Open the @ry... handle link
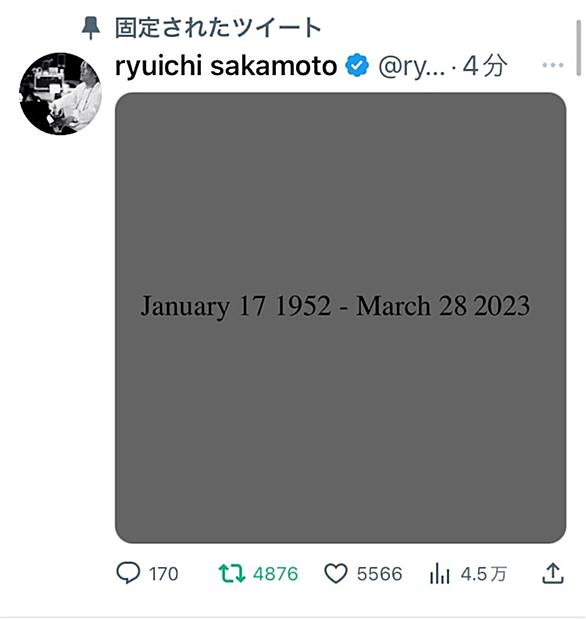 (x=412, y=66)
